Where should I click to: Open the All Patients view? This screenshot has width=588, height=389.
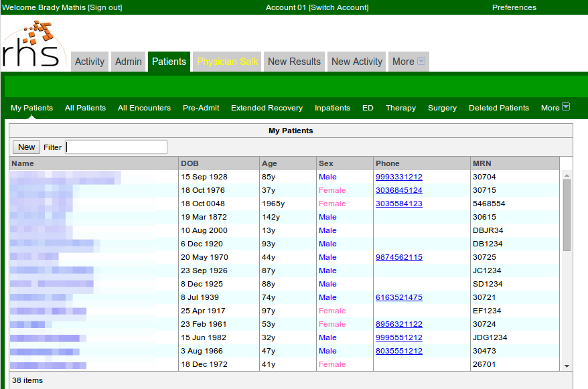tap(85, 108)
